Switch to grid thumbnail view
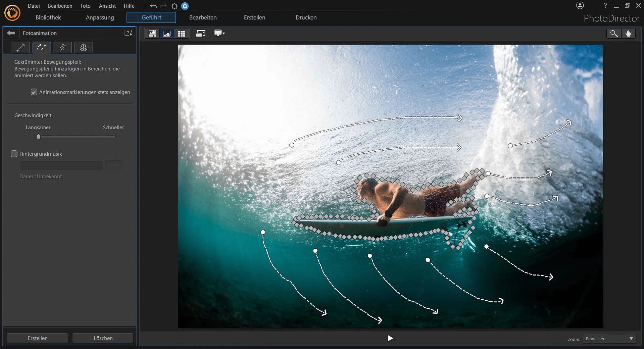The image size is (644, 349). 182,33
